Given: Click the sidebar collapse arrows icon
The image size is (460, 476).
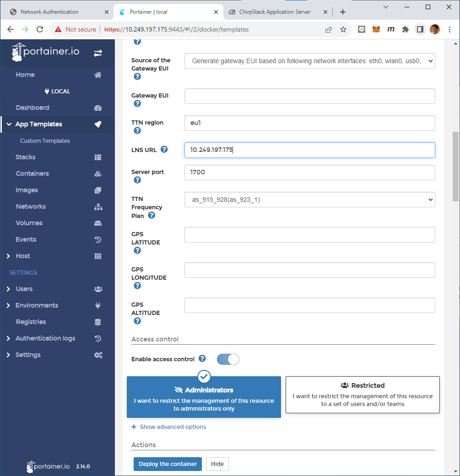Looking at the screenshot, I should tap(98, 54).
